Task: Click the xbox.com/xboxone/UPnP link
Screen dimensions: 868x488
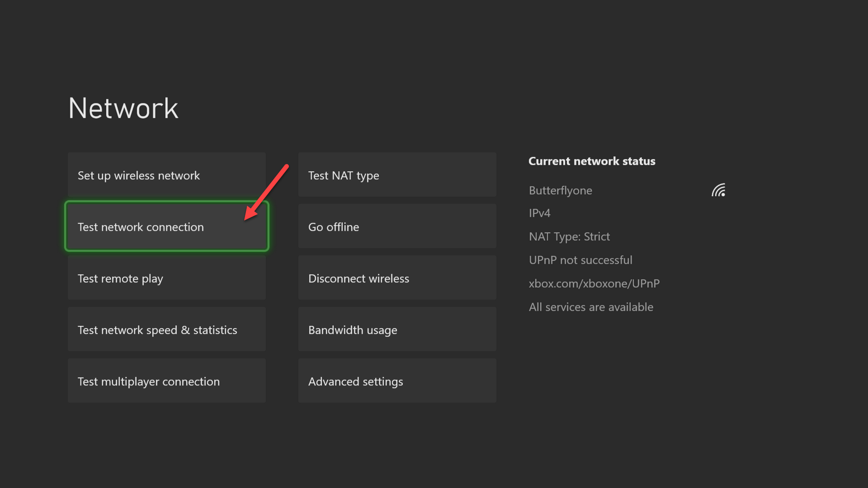Action: click(x=594, y=283)
